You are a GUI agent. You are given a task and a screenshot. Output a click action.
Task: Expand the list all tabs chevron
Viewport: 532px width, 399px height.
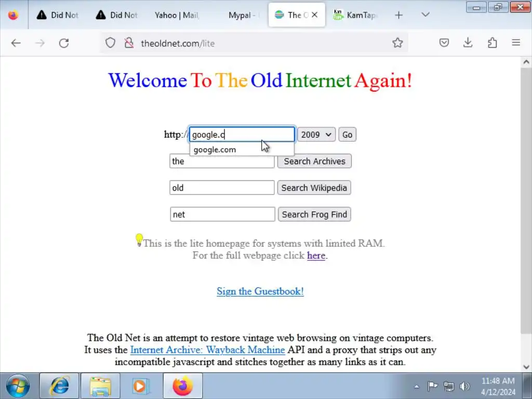425,15
